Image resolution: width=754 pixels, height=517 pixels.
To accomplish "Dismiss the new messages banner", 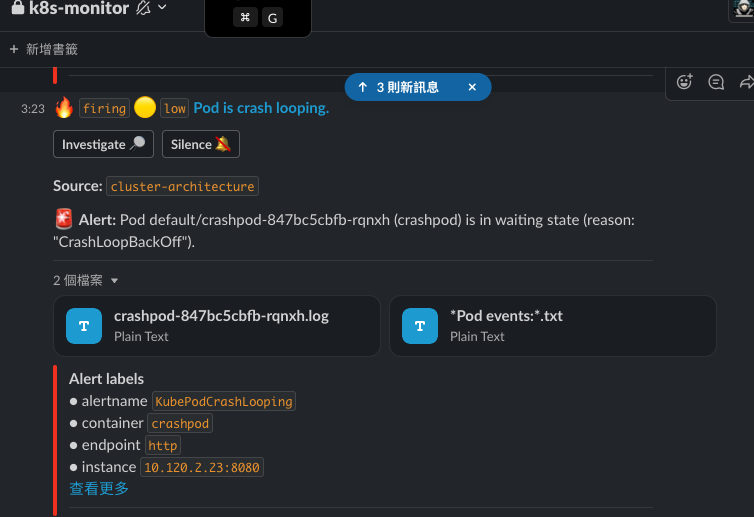I will 472,87.
